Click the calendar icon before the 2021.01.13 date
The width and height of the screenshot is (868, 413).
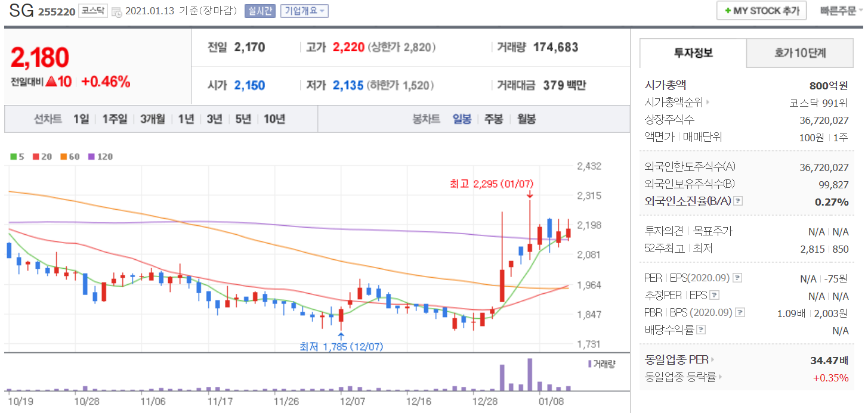tap(117, 11)
